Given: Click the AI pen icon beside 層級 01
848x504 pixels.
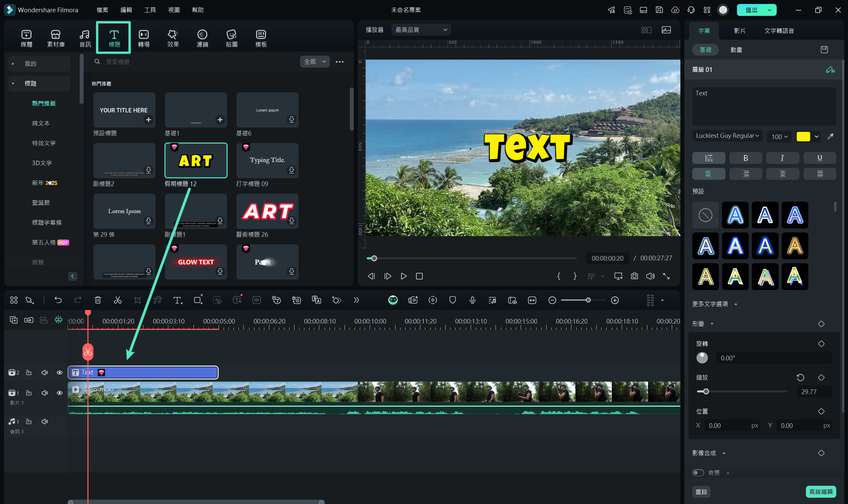Looking at the screenshot, I should click(830, 70).
